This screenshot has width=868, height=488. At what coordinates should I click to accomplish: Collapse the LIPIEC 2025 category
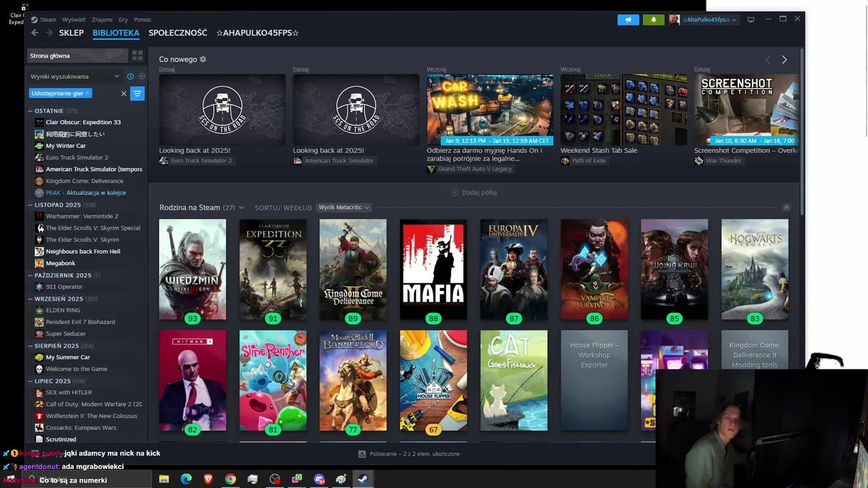tap(31, 381)
